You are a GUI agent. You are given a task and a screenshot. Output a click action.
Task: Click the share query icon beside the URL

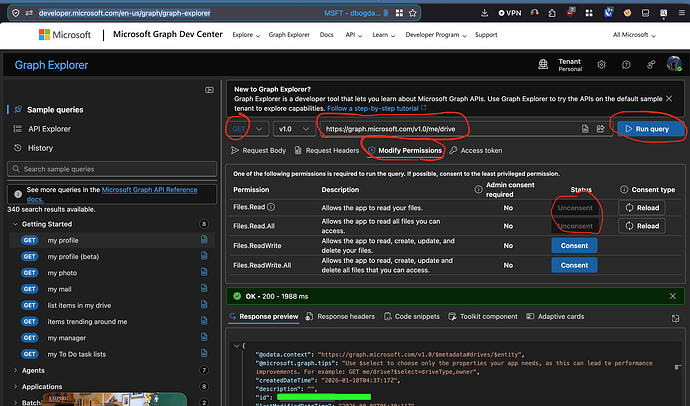(x=601, y=129)
